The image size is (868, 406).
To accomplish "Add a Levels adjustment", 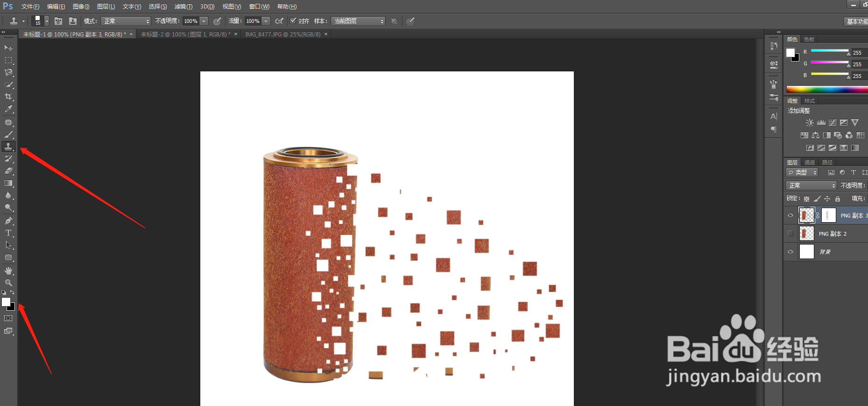I will (821, 123).
